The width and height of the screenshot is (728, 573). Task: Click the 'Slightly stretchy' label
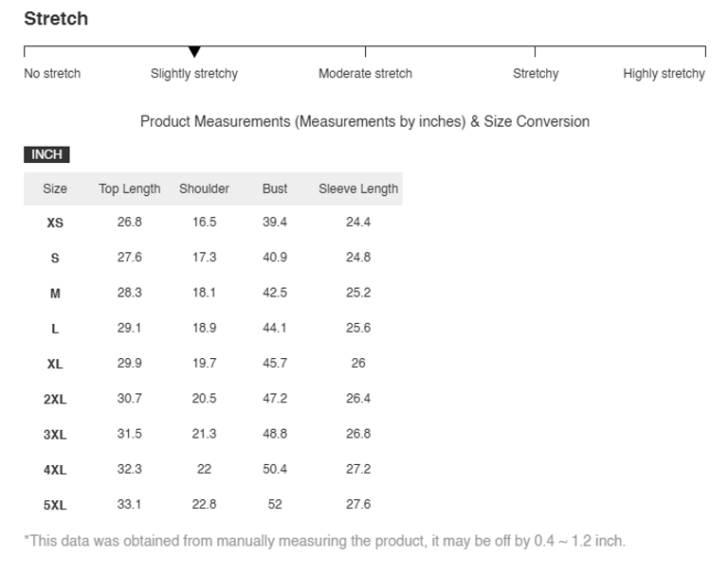click(x=194, y=74)
